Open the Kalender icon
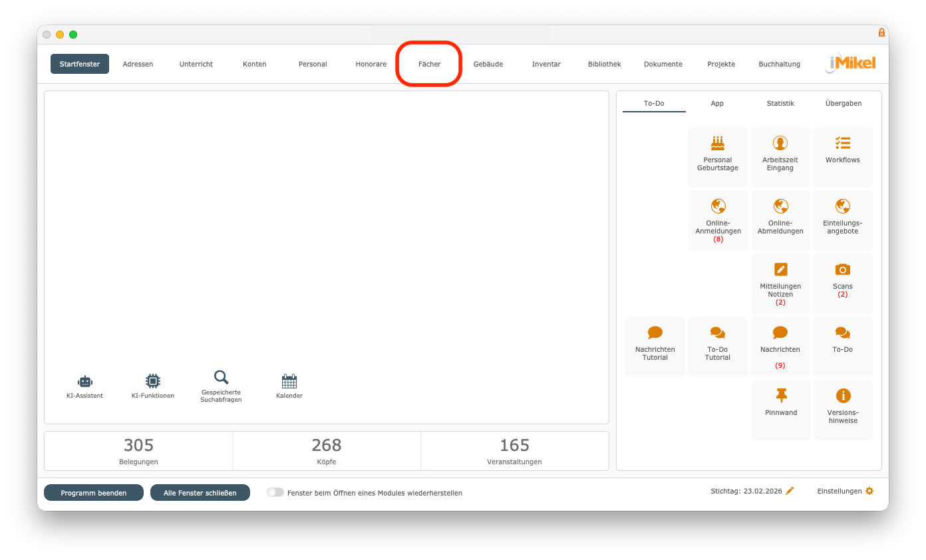Viewport: 926px width, 560px height. (x=289, y=381)
